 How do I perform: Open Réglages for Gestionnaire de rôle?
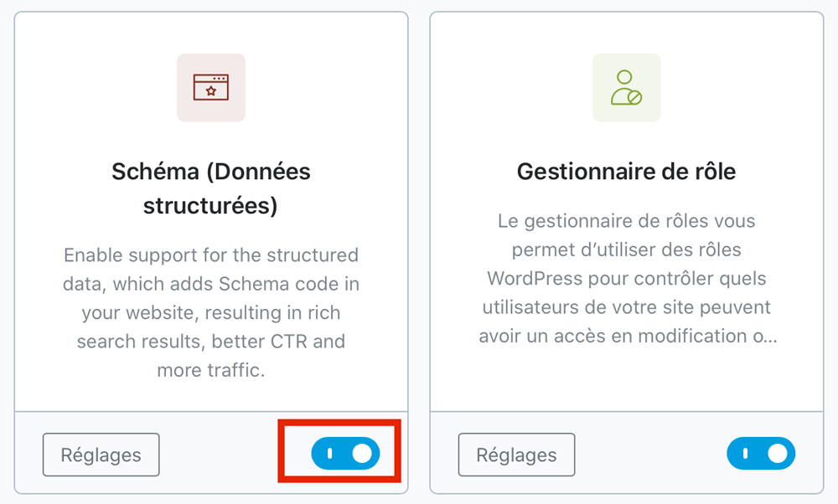[x=516, y=455]
